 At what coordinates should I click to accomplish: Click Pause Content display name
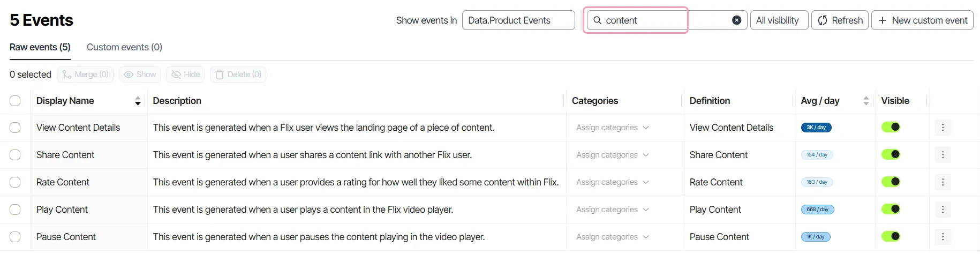[x=66, y=237]
